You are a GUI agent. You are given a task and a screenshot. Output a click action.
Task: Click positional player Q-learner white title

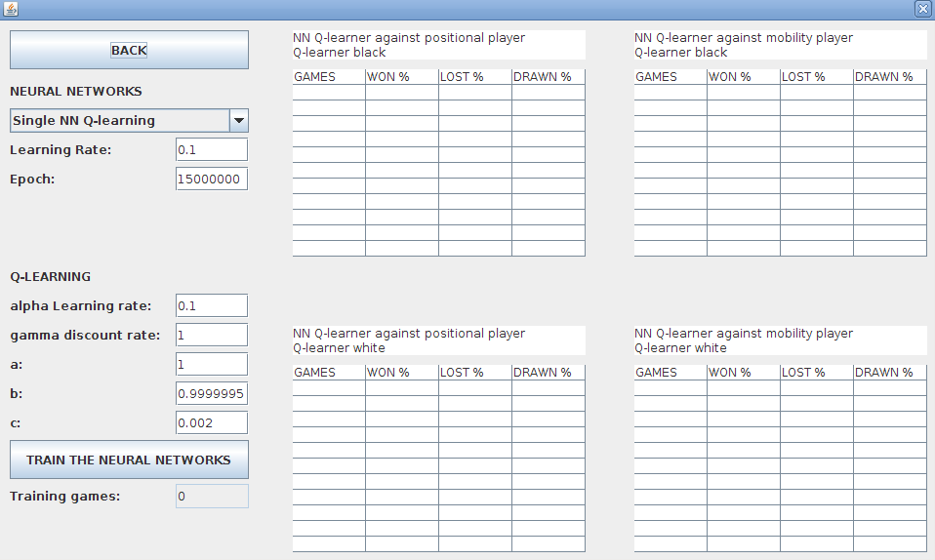pyautogui.click(x=439, y=340)
